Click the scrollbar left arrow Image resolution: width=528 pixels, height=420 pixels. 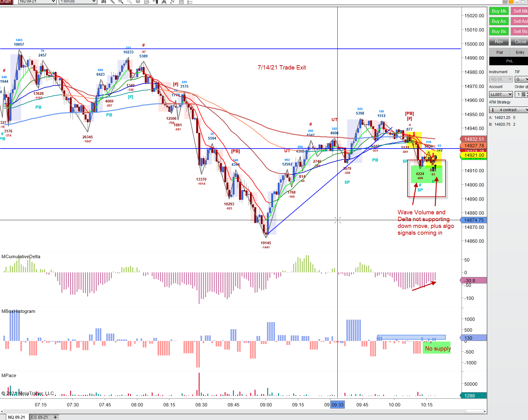[x=2, y=411]
